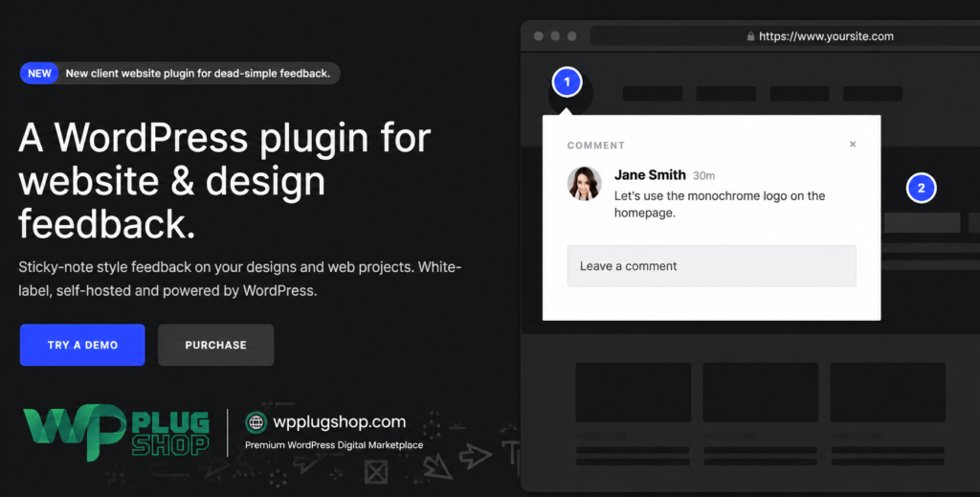Click the monochrome logo comment text
The image size is (980, 497).
[x=720, y=204]
